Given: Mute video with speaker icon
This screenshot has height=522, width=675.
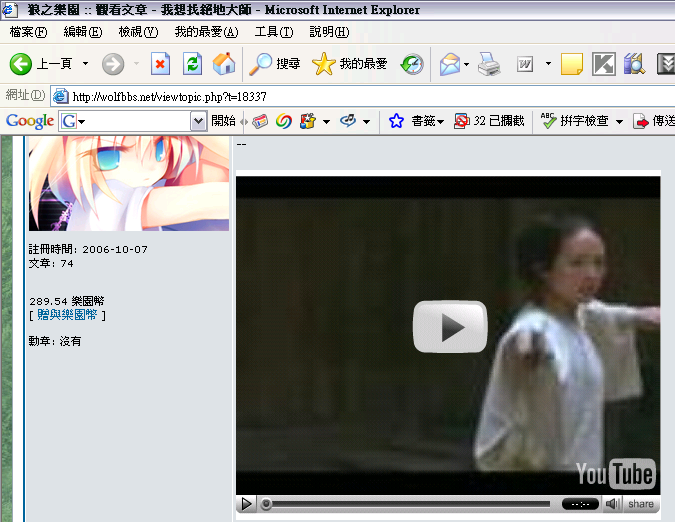Looking at the screenshot, I should [x=612, y=503].
